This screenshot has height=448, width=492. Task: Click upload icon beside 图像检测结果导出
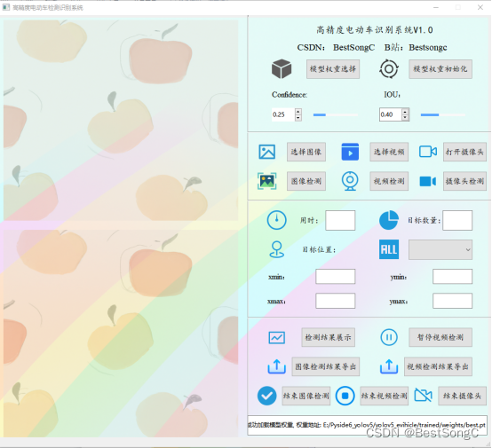pyautogui.click(x=277, y=366)
